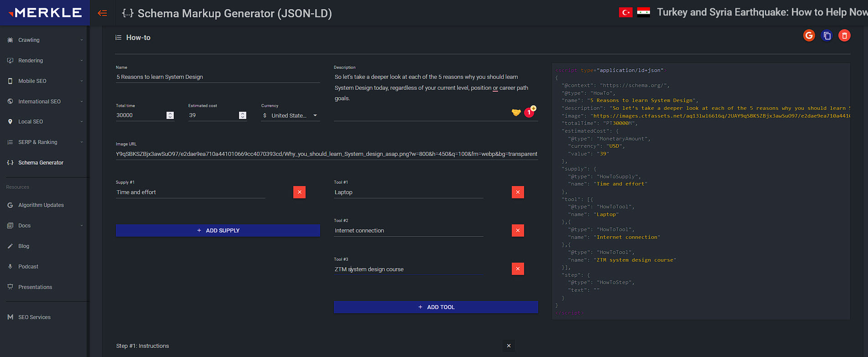Click the Tool #1 Laptop field

click(409, 192)
